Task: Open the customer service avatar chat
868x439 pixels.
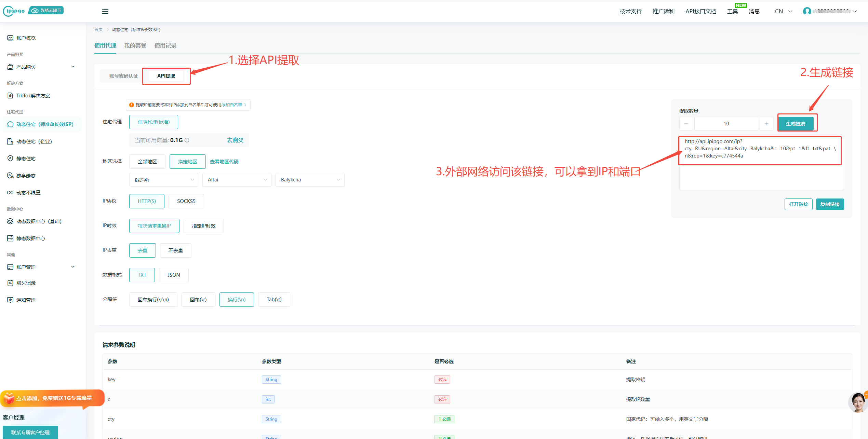Action: click(858, 402)
